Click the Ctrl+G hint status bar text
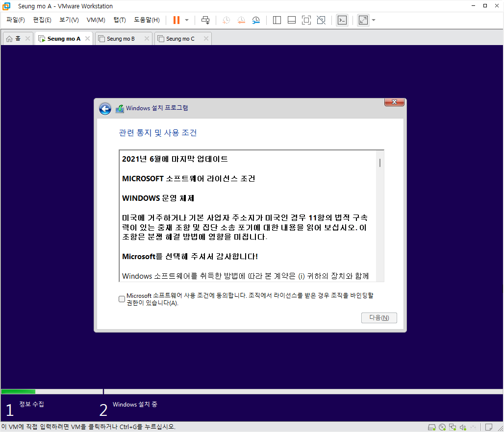This screenshot has height=432, width=504. tap(88, 427)
